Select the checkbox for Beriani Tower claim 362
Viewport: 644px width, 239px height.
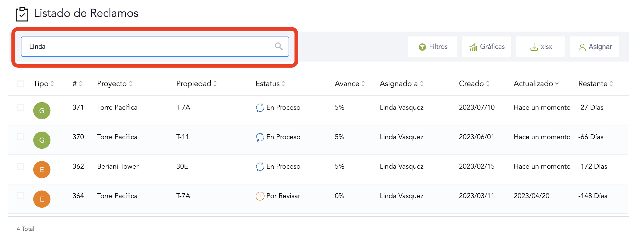(x=20, y=166)
